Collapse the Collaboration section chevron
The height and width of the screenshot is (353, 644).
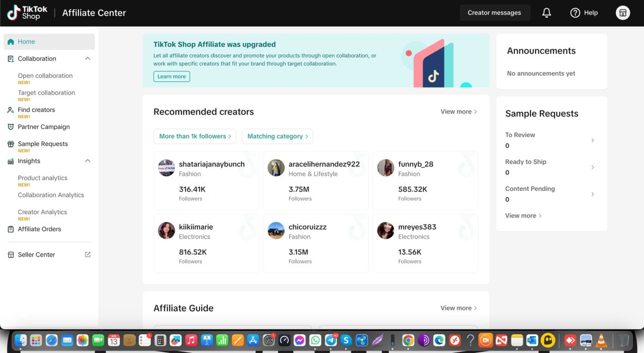pos(87,59)
